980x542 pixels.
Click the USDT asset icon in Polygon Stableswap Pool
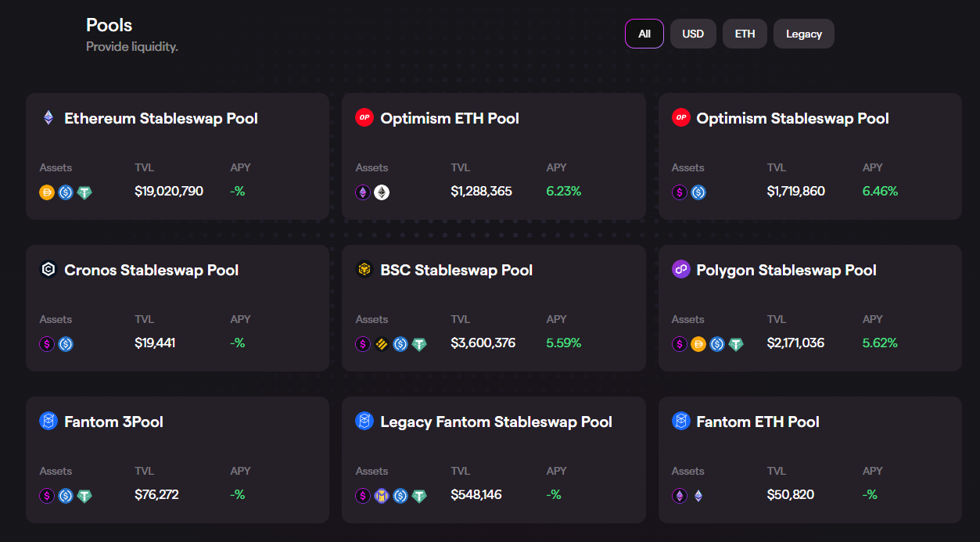coord(736,344)
